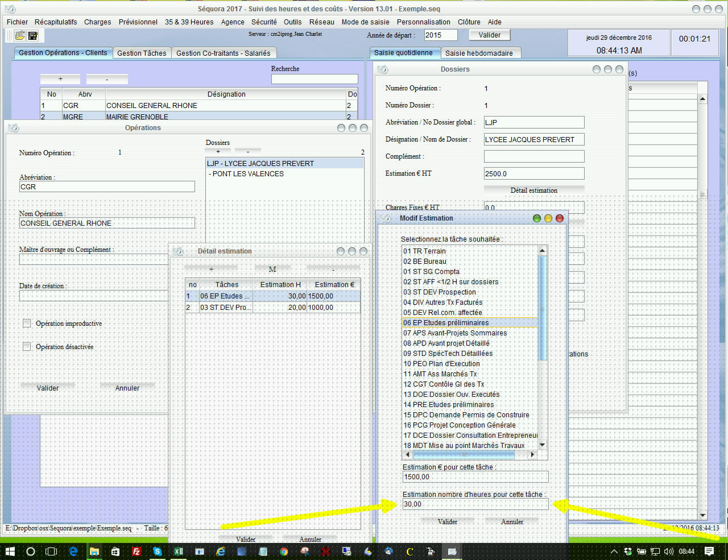The width and height of the screenshot is (728, 560).
Task: Open the Dropbox system tray icon
Action: [x=628, y=551]
